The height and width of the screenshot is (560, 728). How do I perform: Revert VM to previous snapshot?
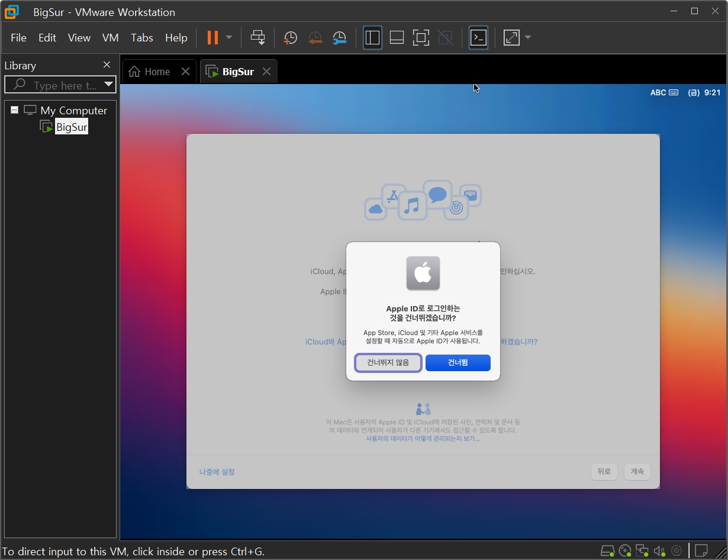315,38
